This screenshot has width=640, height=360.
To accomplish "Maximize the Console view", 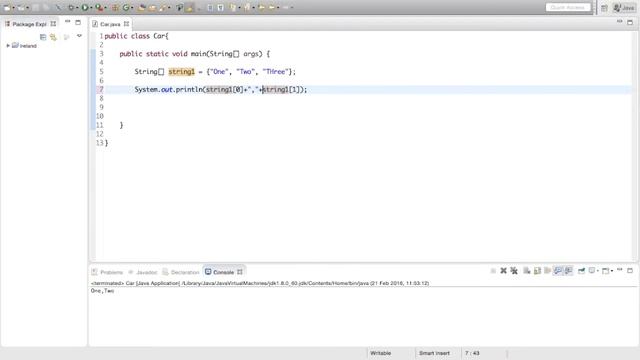I will [x=630, y=271].
